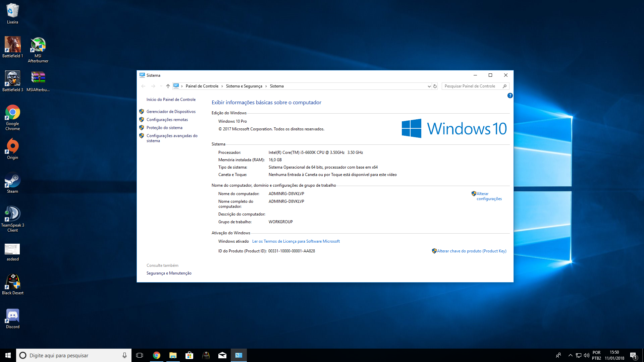Click the Cortana search box

coord(73,355)
